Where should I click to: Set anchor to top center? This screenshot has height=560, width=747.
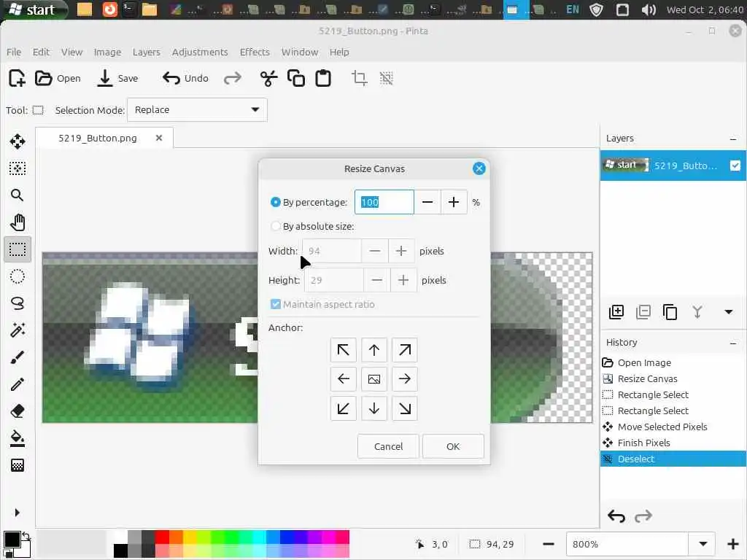374,350
